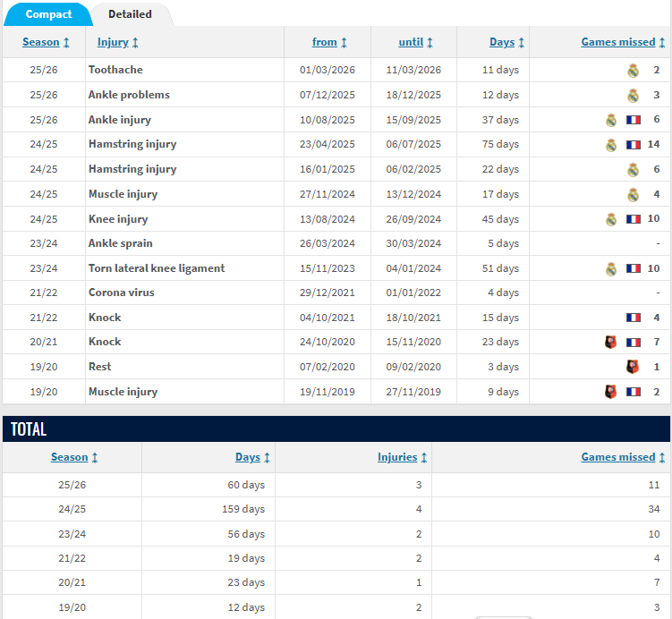Screen dimensions: 672x619
Task: Click Real Madrid crest in 17 days Muscle injury row
Action: click(633, 194)
